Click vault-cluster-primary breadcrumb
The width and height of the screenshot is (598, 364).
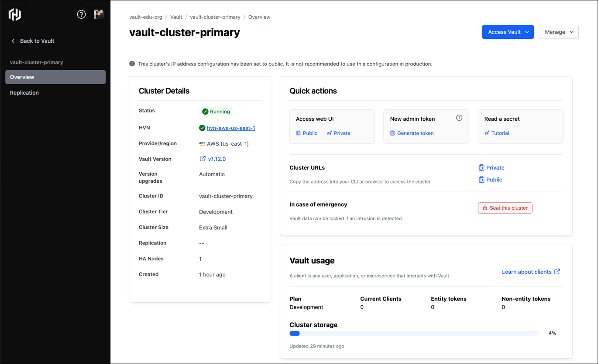pyautogui.click(x=215, y=17)
